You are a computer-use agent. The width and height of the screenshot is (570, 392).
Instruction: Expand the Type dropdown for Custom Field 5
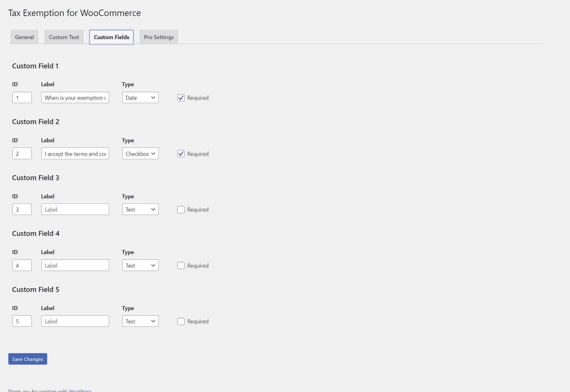pos(140,321)
